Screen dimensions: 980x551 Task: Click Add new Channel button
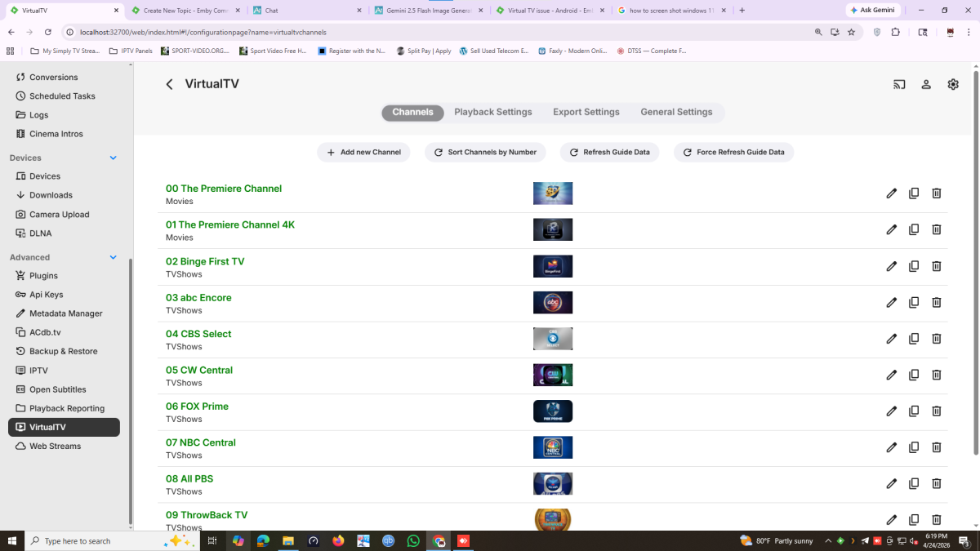point(363,152)
